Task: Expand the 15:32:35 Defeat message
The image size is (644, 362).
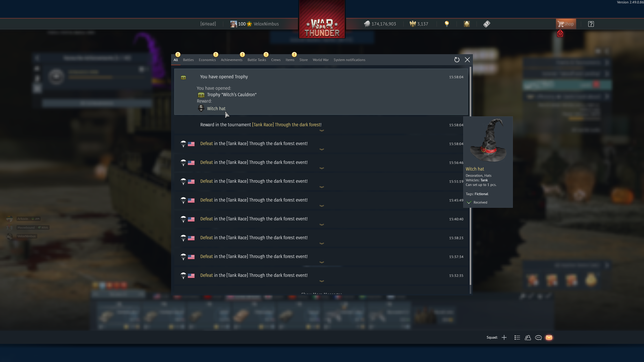Action: 322,281
